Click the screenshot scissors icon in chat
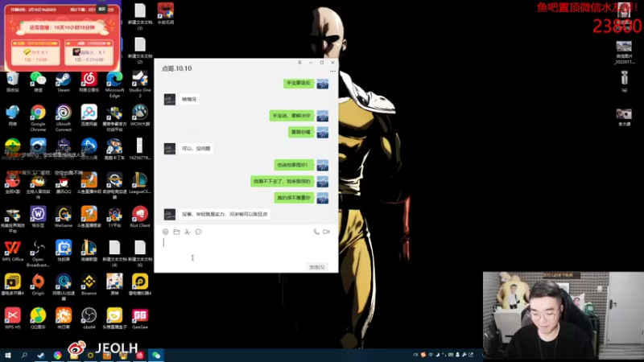 [x=188, y=232]
